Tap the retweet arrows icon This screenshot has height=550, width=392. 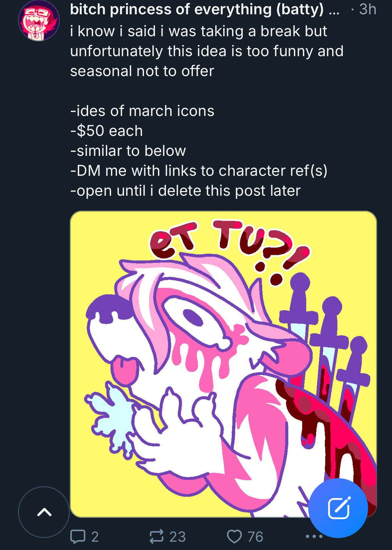(157, 536)
